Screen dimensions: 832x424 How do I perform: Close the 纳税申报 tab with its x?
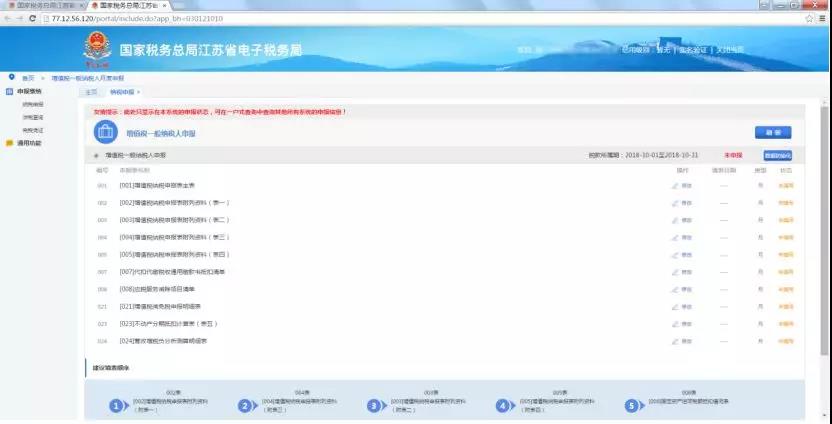138,92
